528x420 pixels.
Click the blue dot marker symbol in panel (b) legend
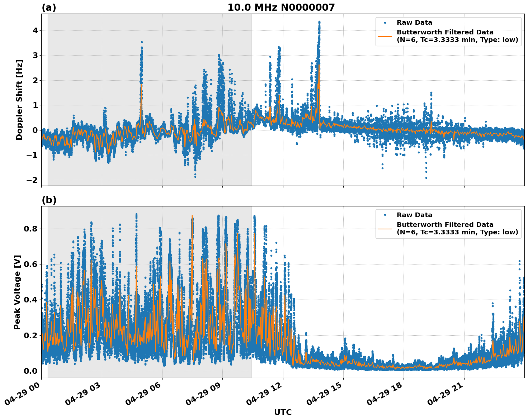385,215
